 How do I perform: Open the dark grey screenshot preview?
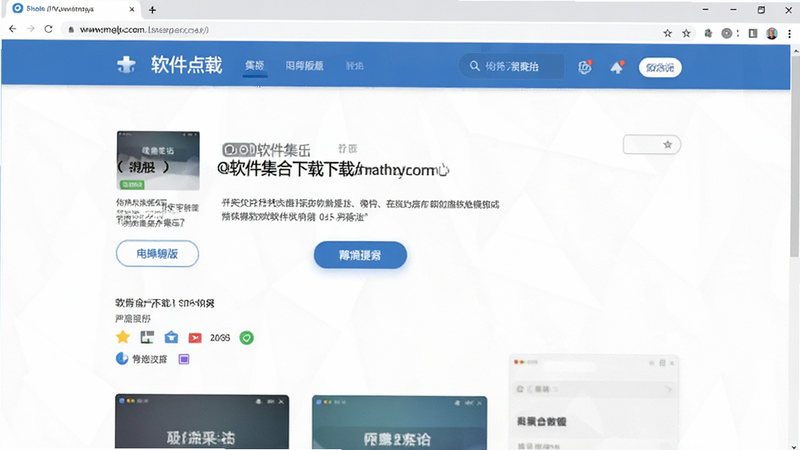click(x=202, y=422)
